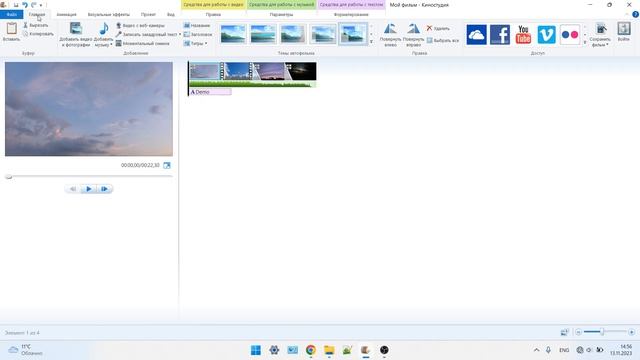Open the Help question mark icon
Viewport: 640px width, 360px height.
635,14
